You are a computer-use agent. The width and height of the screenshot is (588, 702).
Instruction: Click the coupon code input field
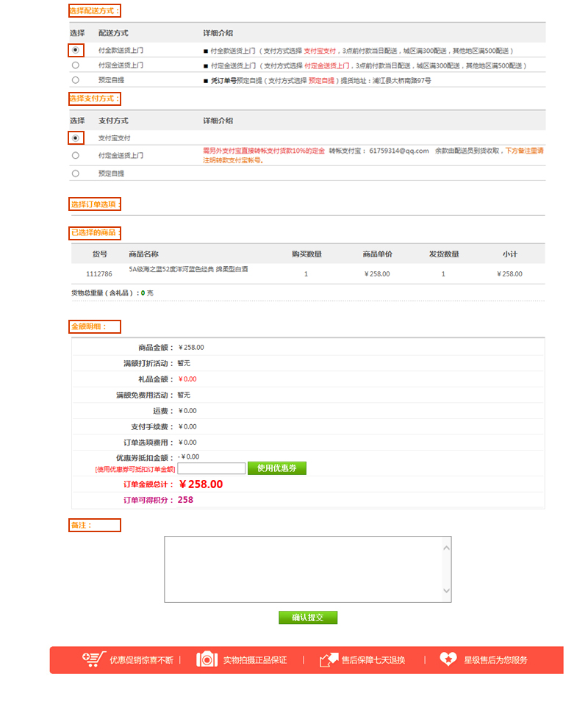[212, 468]
